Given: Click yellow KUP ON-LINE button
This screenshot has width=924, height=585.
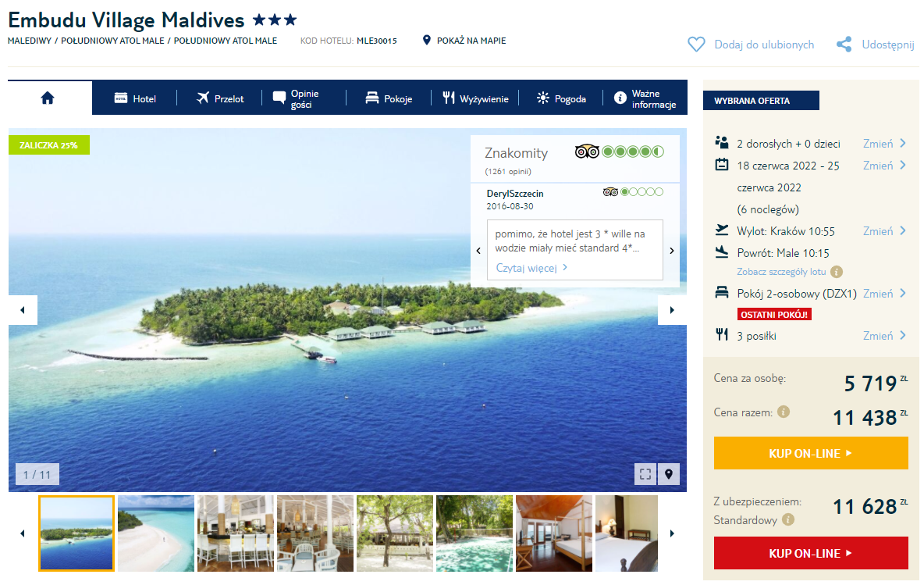Looking at the screenshot, I should click(x=811, y=453).
